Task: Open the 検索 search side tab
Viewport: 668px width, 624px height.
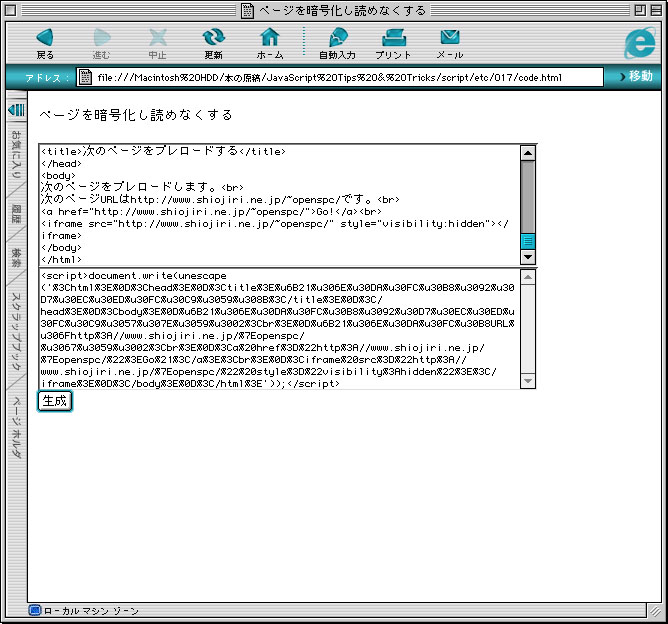Action: [x=16, y=258]
